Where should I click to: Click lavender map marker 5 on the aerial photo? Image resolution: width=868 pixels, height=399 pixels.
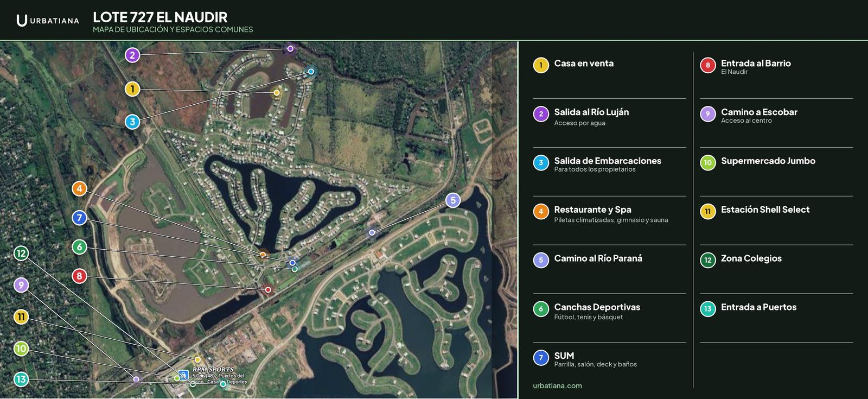click(x=453, y=200)
